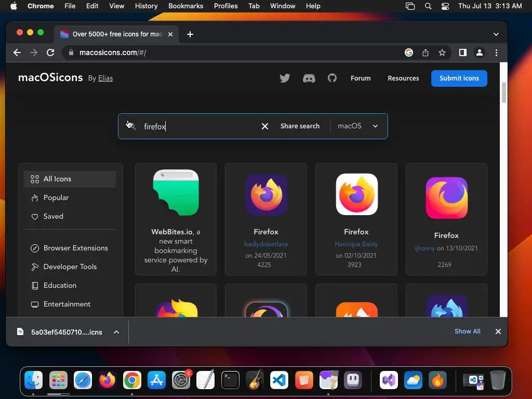Click the macOSicons site logo
Image resolution: width=532 pixels, height=399 pixels.
click(50, 78)
